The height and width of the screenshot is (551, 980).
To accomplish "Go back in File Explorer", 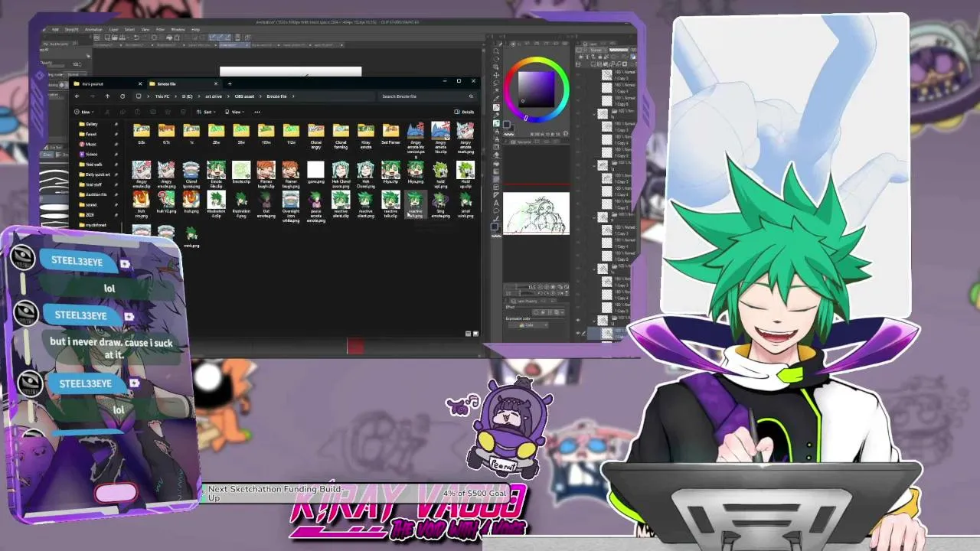I will [77, 96].
